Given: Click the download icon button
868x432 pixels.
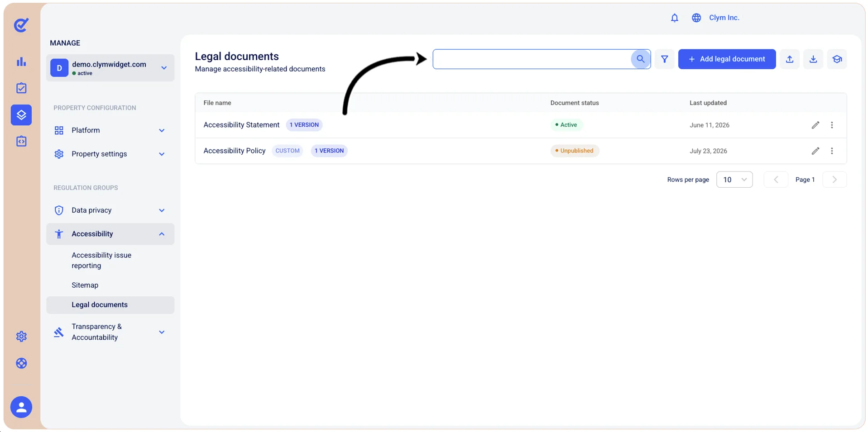Looking at the screenshot, I should pos(813,59).
